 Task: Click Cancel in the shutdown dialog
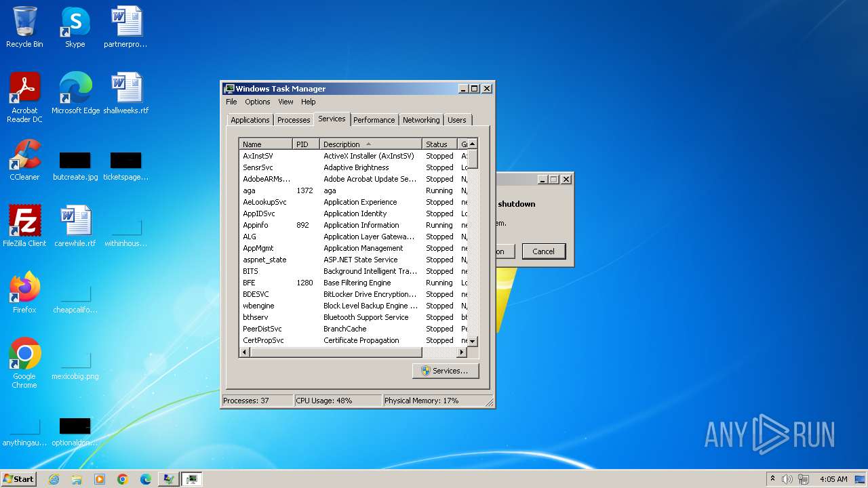pos(543,251)
